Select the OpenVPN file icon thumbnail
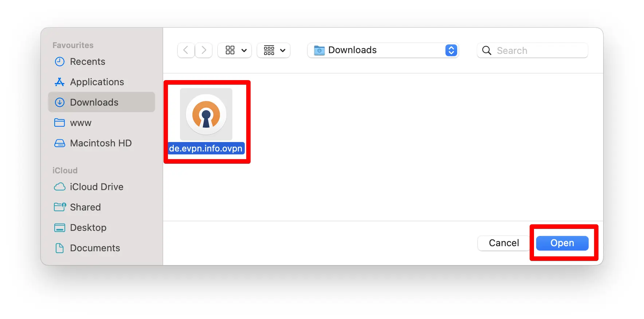 coord(206,114)
